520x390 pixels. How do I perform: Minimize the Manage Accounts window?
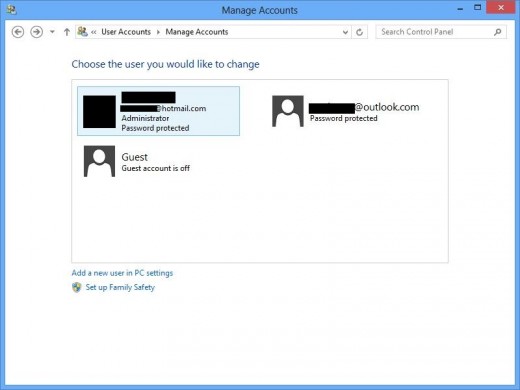coord(460,9)
